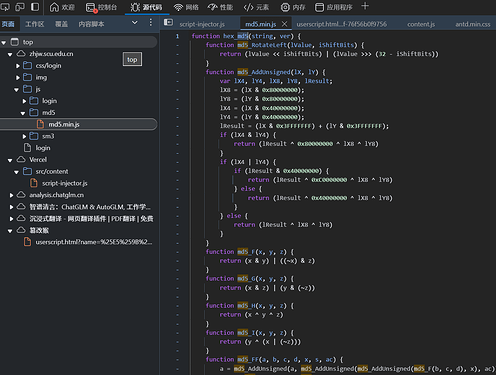This screenshot has width=496, height=375.
Task: Toggle device emulation icon
Action: 20,7
